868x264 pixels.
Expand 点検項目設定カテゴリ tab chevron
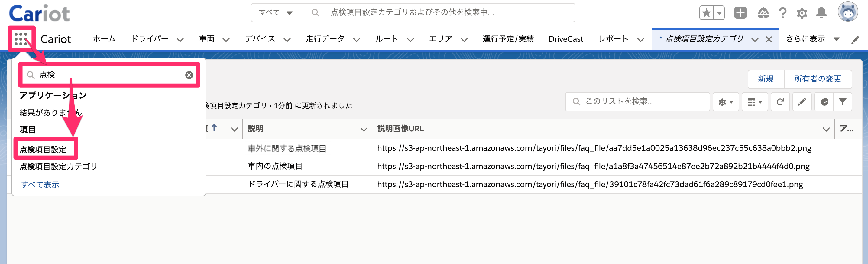pos(755,40)
